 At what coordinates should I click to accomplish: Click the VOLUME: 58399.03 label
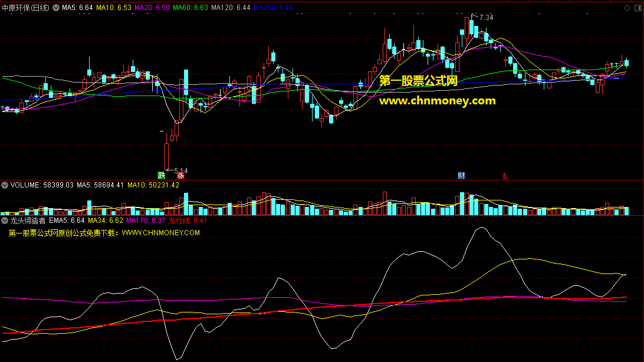(x=42, y=185)
